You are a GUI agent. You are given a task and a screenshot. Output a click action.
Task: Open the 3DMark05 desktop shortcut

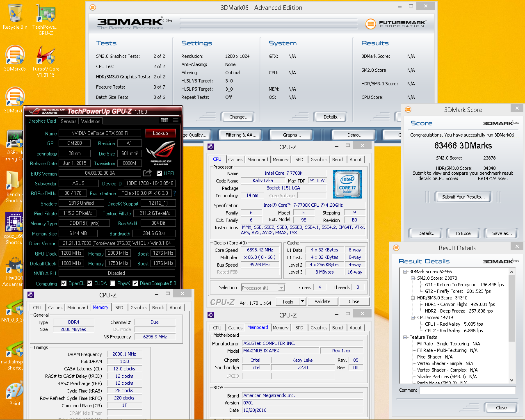pos(15,58)
